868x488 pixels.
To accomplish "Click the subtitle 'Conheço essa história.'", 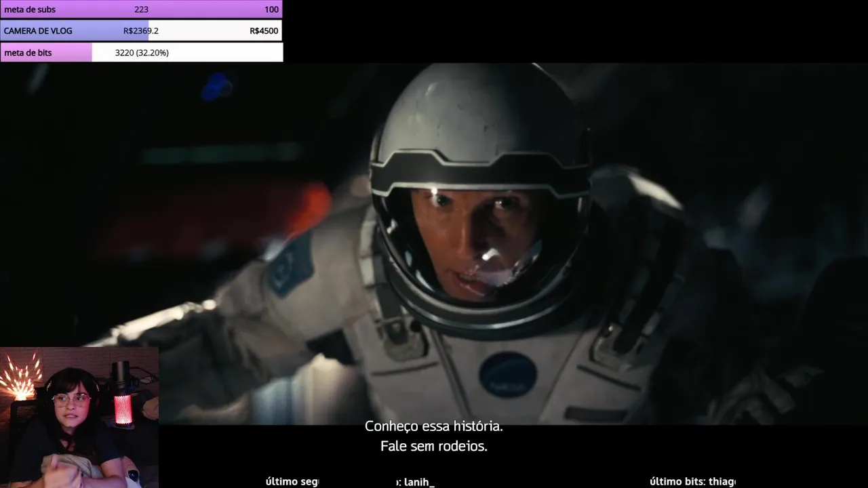I will (434, 426).
